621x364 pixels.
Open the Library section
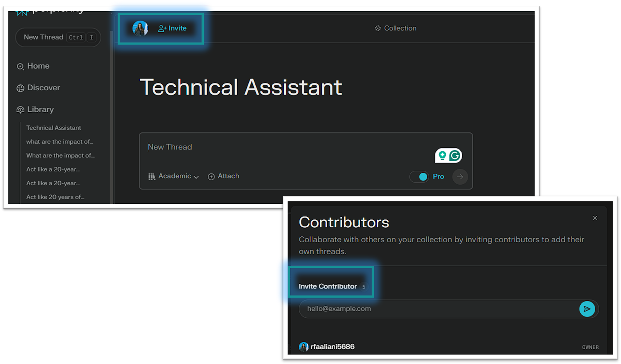click(x=40, y=109)
